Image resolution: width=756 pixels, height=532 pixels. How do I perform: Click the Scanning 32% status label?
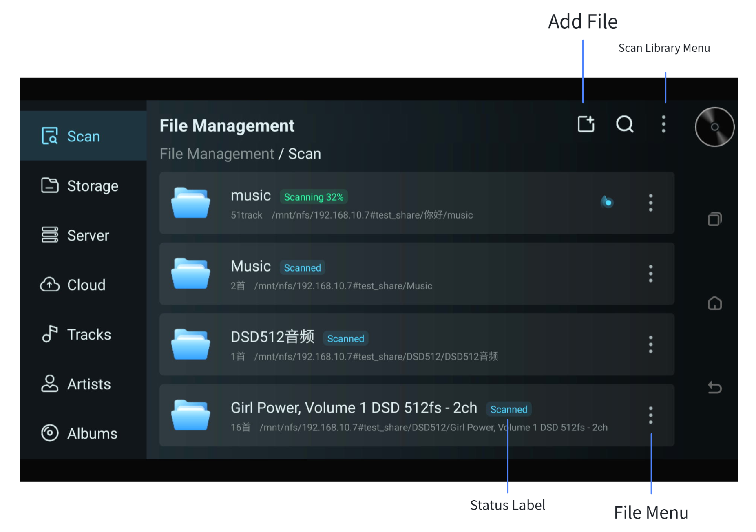click(314, 197)
